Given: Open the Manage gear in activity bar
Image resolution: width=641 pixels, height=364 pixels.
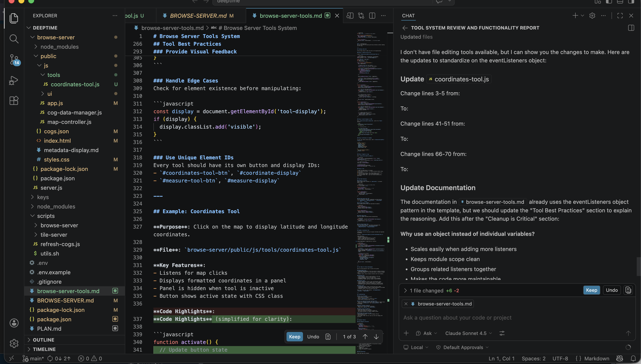Looking at the screenshot, I should (14, 343).
